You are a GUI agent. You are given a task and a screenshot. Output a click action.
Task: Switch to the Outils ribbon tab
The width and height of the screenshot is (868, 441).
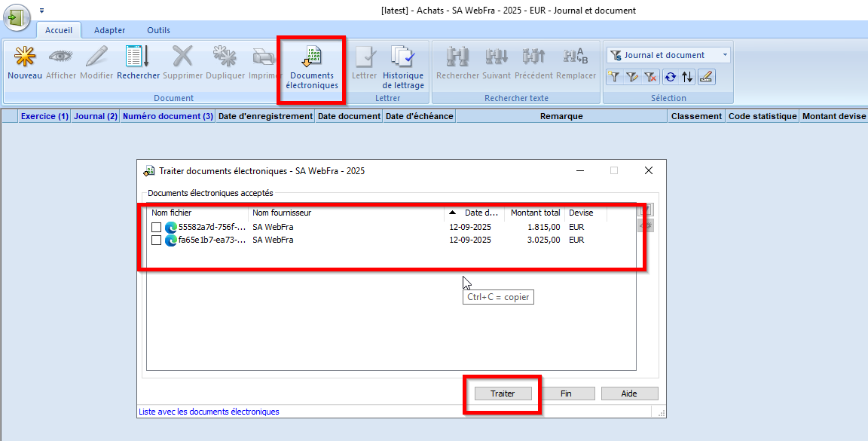(158, 30)
